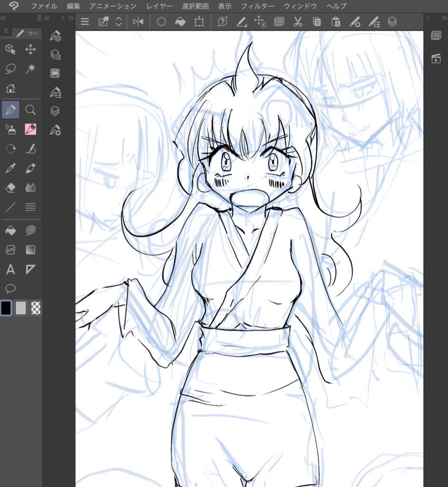Select the Gradient tool
The height and width of the screenshot is (487, 448).
point(30,250)
